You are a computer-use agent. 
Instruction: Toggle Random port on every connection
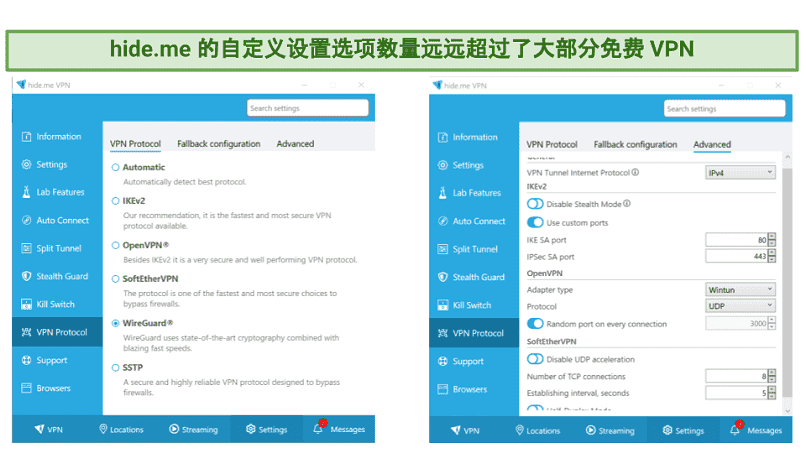click(x=535, y=324)
